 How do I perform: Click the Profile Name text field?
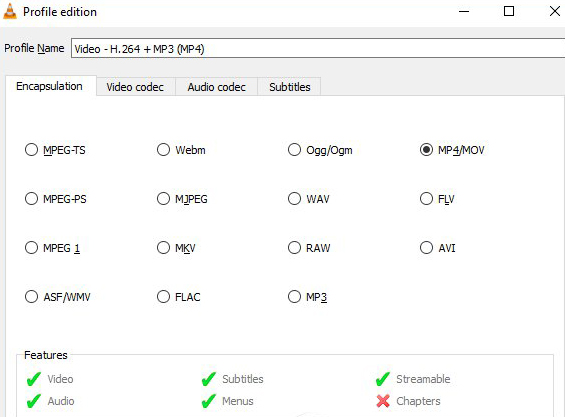[x=318, y=48]
